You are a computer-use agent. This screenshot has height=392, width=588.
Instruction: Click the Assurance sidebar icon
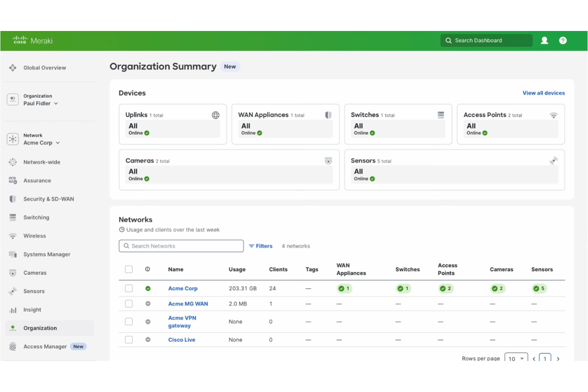13,181
